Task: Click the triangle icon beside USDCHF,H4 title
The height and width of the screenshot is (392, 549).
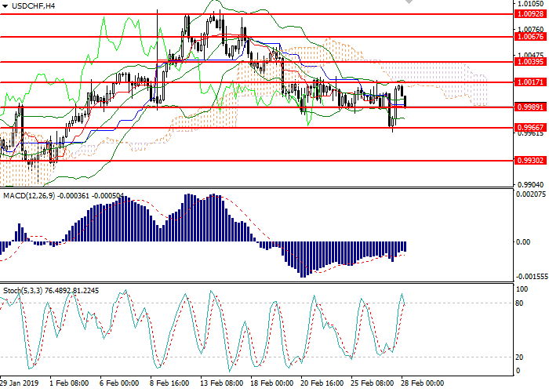Action: click(x=4, y=6)
